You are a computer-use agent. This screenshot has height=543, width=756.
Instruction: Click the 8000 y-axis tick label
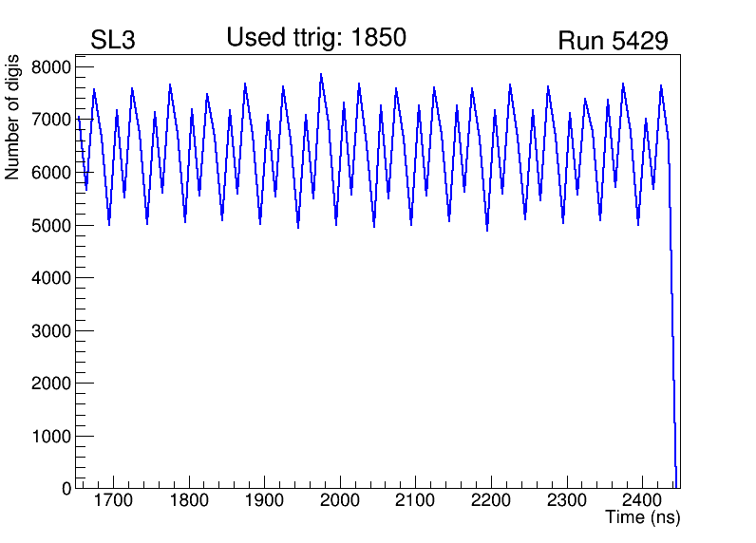click(51, 67)
